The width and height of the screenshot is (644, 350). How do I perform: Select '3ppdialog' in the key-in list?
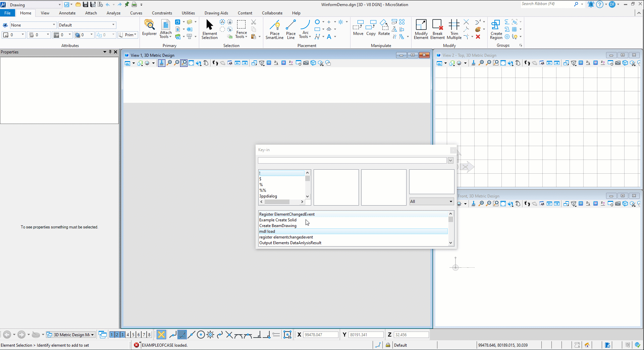268,196
